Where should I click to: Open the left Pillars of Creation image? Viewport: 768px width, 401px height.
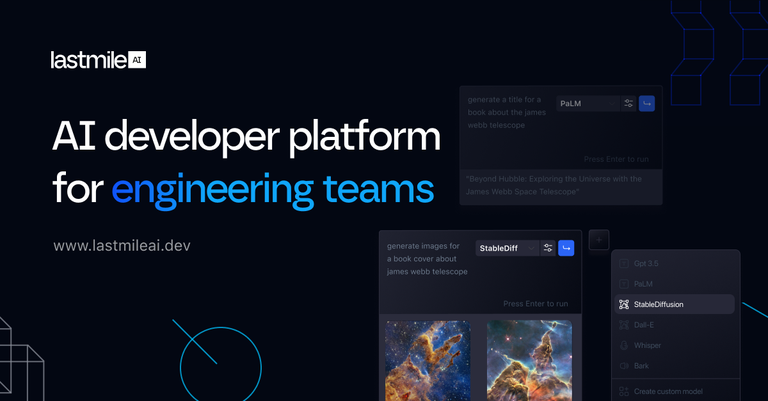pyautogui.click(x=428, y=361)
